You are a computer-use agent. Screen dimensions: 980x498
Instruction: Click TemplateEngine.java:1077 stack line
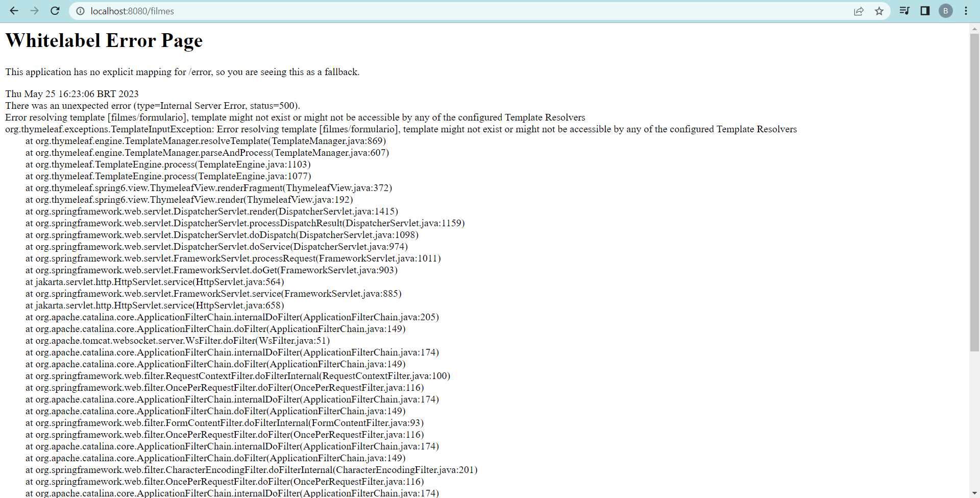(x=168, y=176)
